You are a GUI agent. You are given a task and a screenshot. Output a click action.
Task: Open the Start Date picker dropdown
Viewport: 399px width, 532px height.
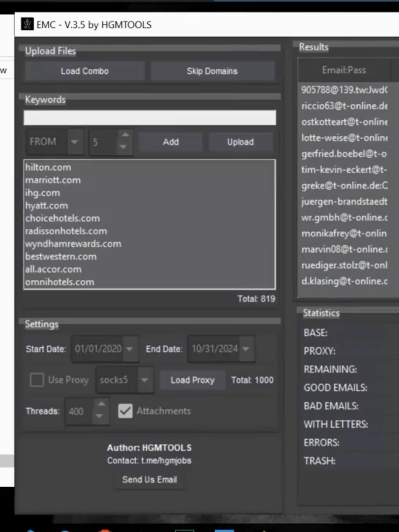(x=129, y=349)
